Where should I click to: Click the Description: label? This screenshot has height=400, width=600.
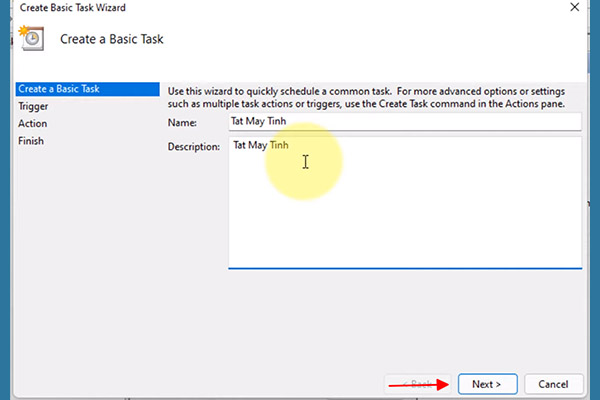194,147
